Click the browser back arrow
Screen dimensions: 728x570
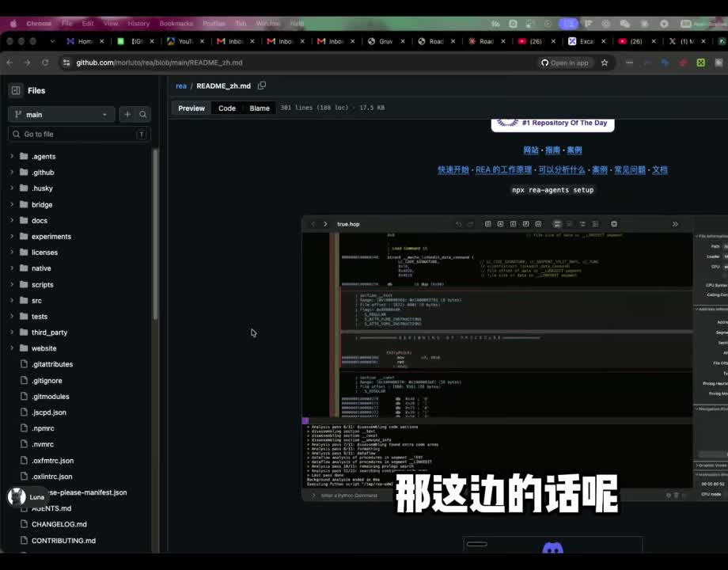point(9,63)
